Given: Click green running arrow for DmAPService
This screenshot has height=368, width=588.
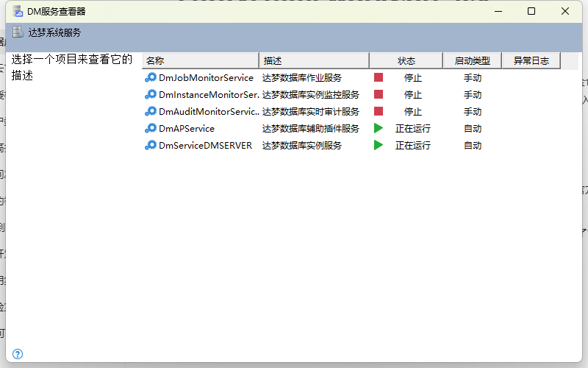Looking at the screenshot, I should click(379, 128).
